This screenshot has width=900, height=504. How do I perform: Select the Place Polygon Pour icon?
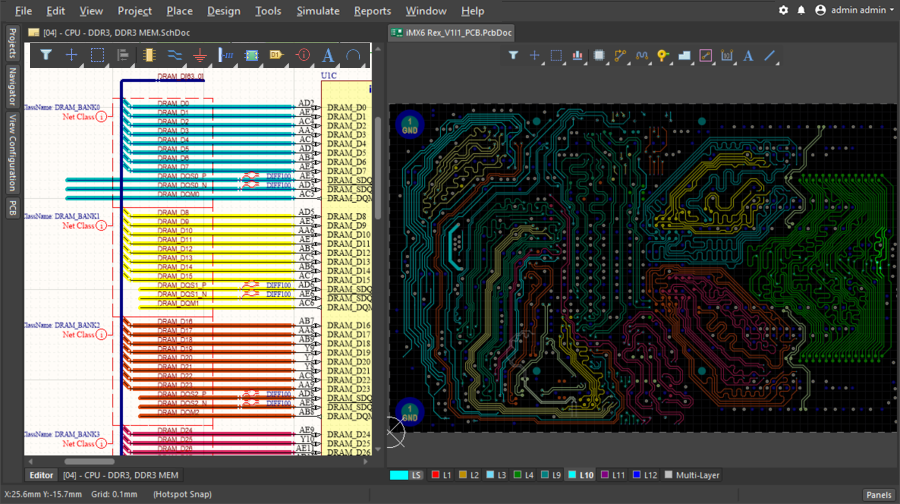pos(684,56)
